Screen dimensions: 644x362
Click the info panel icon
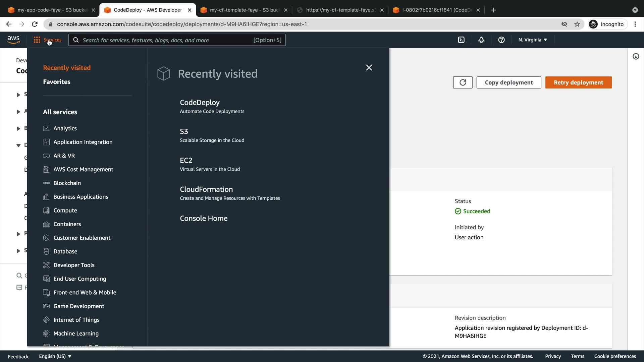coord(636,56)
